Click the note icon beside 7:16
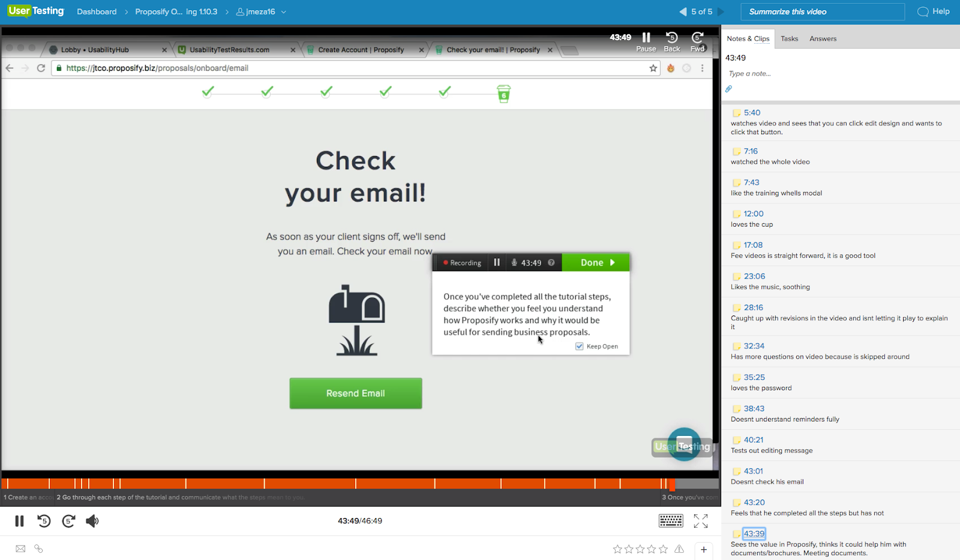The width and height of the screenshot is (960, 560). tap(736, 151)
